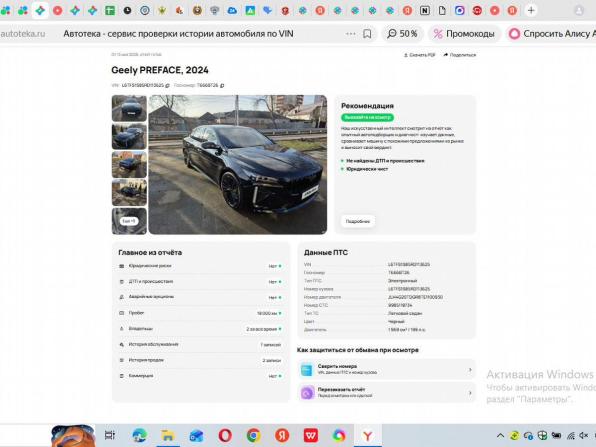The height and width of the screenshot is (447, 596).
Task: Open the Notion tab in the tab strip
Action: (x=425, y=10)
